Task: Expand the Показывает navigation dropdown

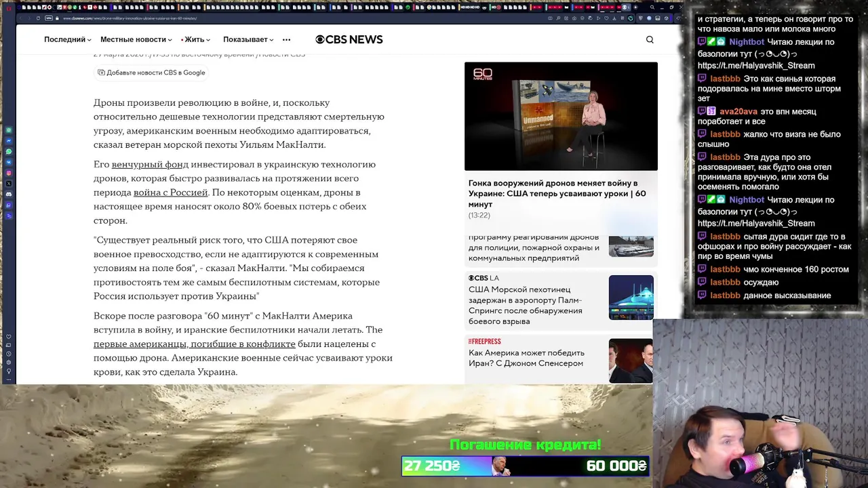Action: pos(248,39)
